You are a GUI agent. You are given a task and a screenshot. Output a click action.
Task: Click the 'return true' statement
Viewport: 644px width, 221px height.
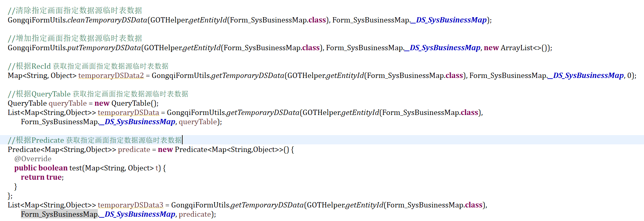pyautogui.click(x=42, y=177)
